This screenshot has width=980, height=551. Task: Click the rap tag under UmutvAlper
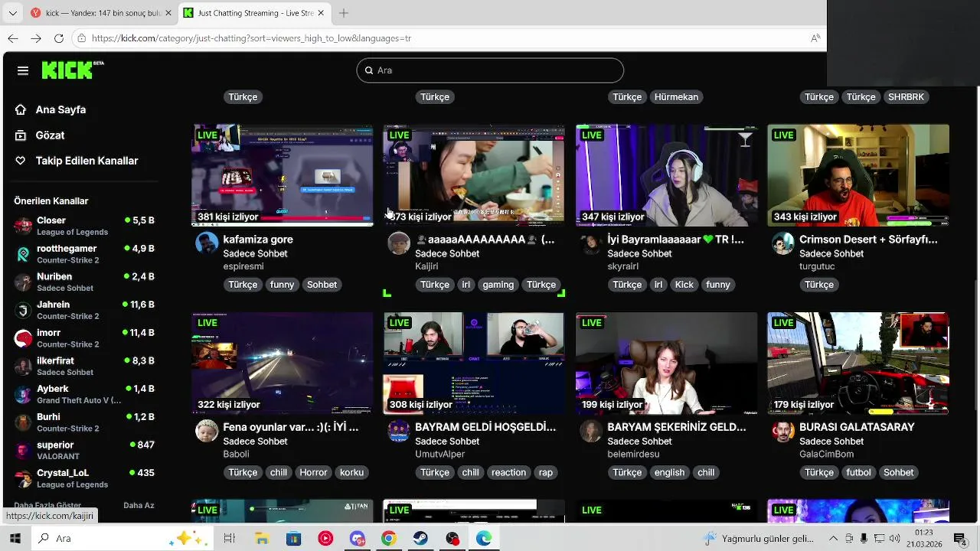(x=545, y=472)
